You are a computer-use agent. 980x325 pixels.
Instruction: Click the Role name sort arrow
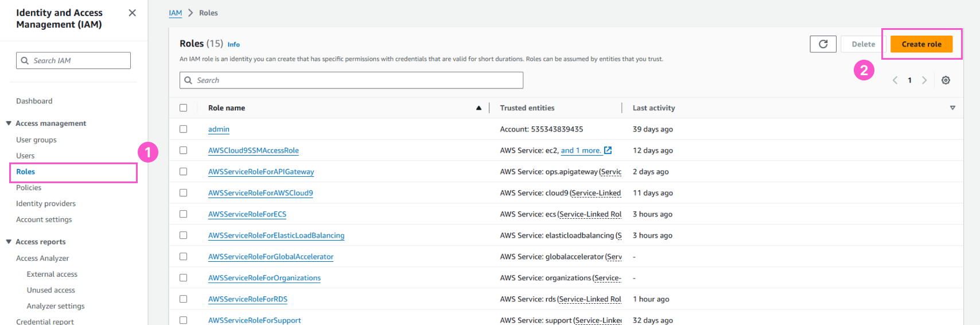[x=479, y=108]
